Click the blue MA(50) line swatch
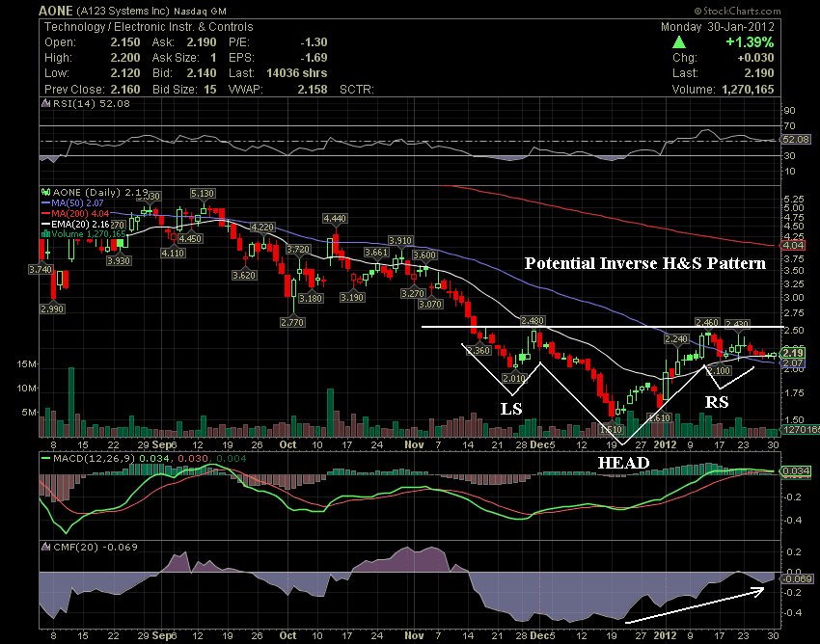This screenshot has height=644, width=820. 45,202
